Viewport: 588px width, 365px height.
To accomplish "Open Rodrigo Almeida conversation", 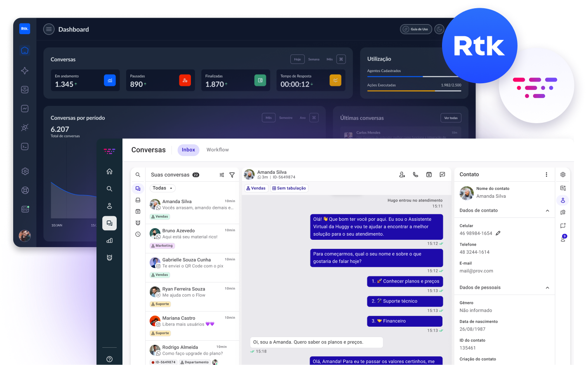I will coord(192,353).
